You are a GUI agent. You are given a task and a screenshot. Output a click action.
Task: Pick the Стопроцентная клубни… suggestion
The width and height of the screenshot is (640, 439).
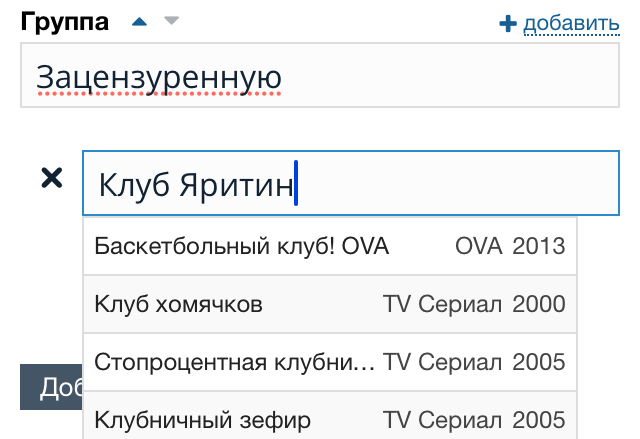pos(235,362)
